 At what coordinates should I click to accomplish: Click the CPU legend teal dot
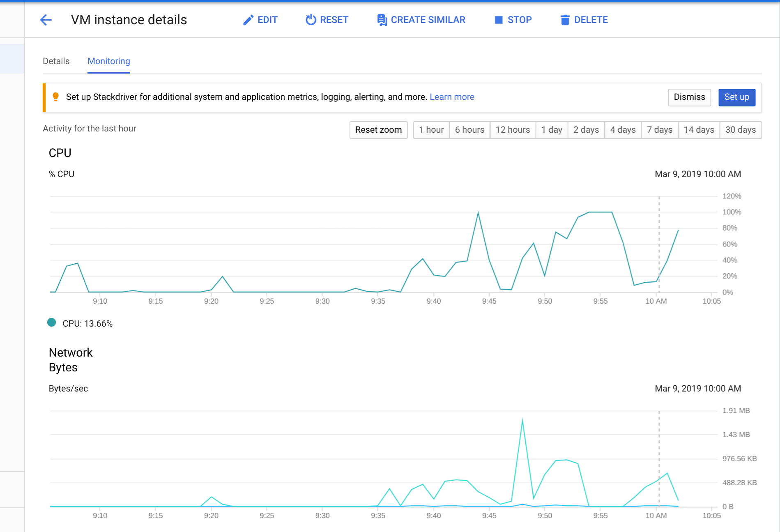point(52,322)
